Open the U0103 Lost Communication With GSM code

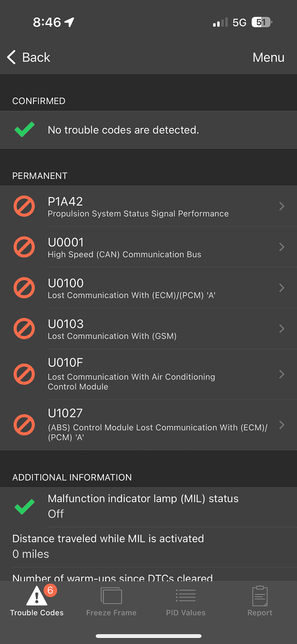112,329
